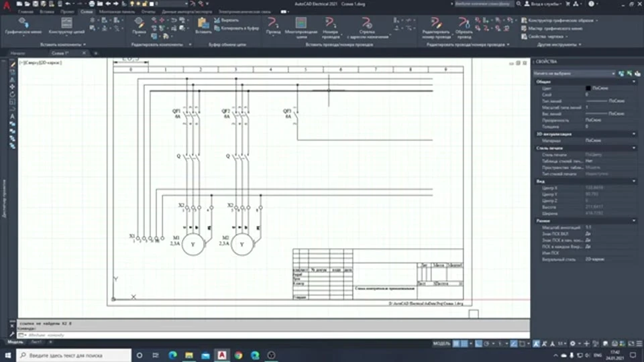Switch to the Главная ribbon tab
644x362 pixels.
click(25, 12)
